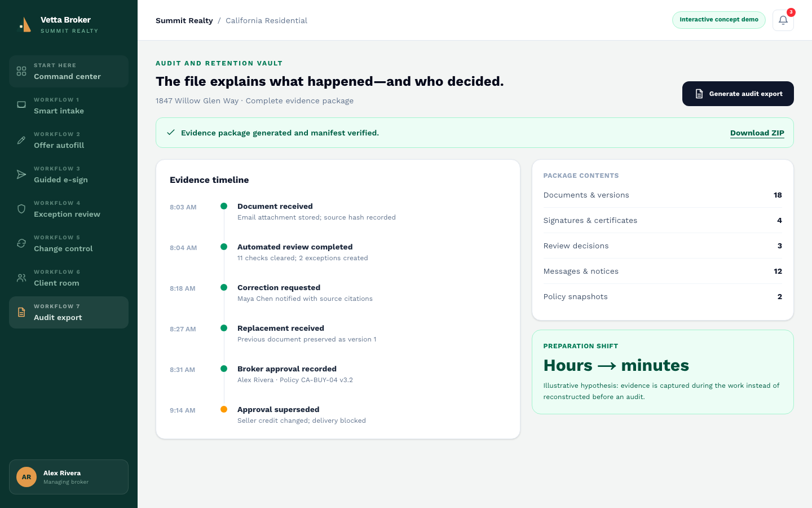Click the AR avatar for Alex Rivera
Screen dimensions: 812x508
point(27,477)
